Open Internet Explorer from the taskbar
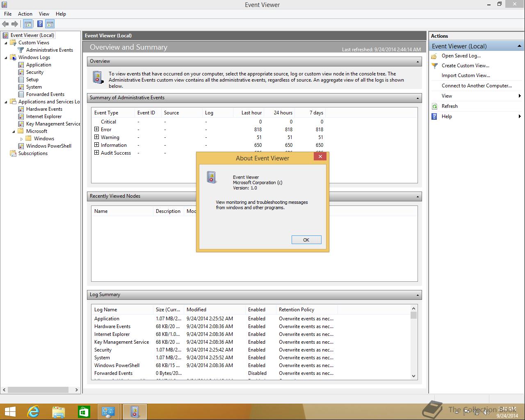525x420 pixels. tap(34, 412)
